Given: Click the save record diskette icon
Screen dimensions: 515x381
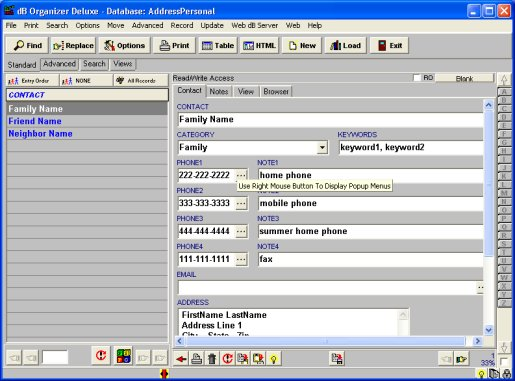Looking at the screenshot, I should click(x=337, y=358).
